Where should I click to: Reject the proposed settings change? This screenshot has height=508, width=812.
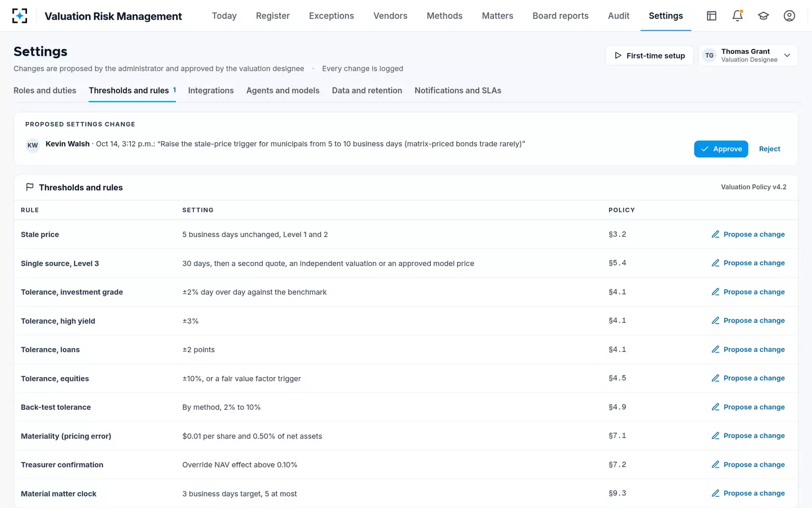point(770,149)
